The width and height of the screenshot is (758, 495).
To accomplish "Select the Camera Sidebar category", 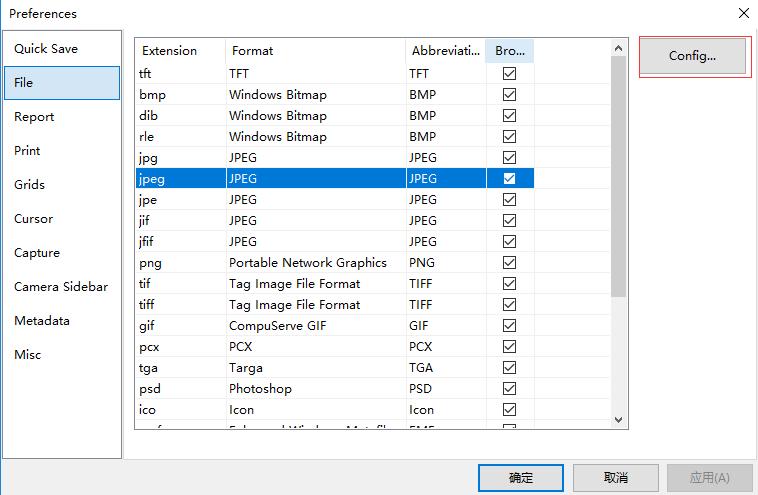I will pyautogui.click(x=61, y=287).
